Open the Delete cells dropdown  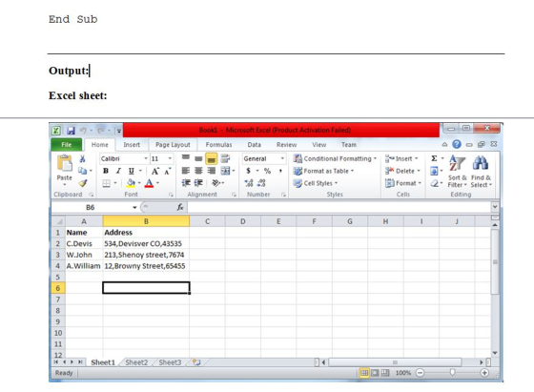coord(402,171)
